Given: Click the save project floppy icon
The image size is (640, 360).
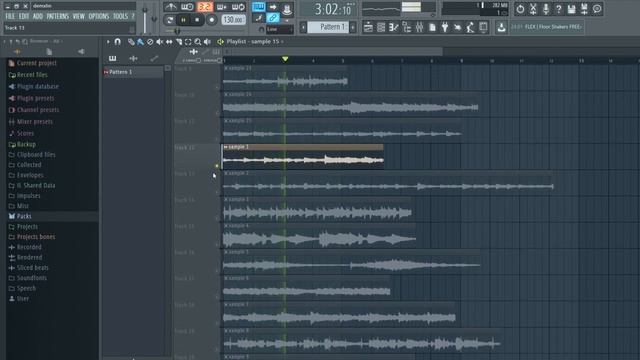Looking at the screenshot, I should click(x=571, y=9).
